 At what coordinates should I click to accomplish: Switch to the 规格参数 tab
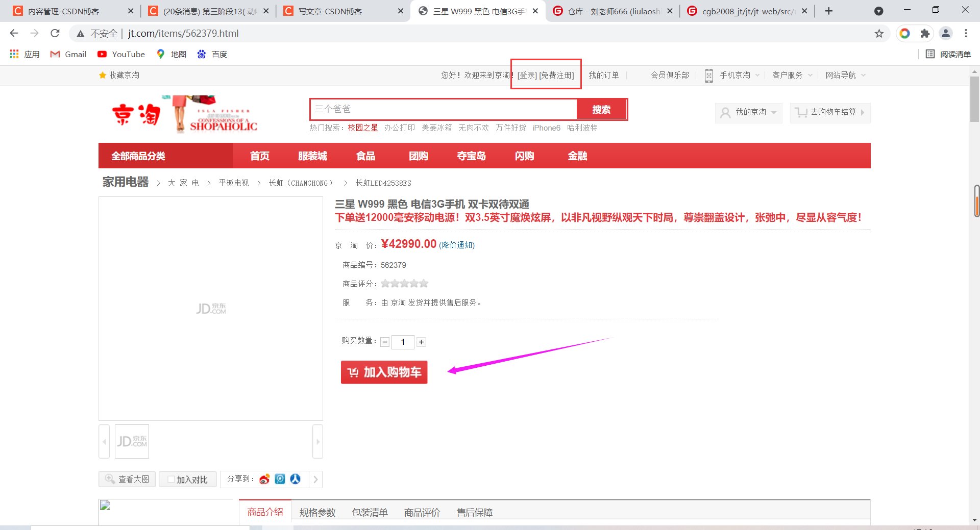[x=317, y=512]
